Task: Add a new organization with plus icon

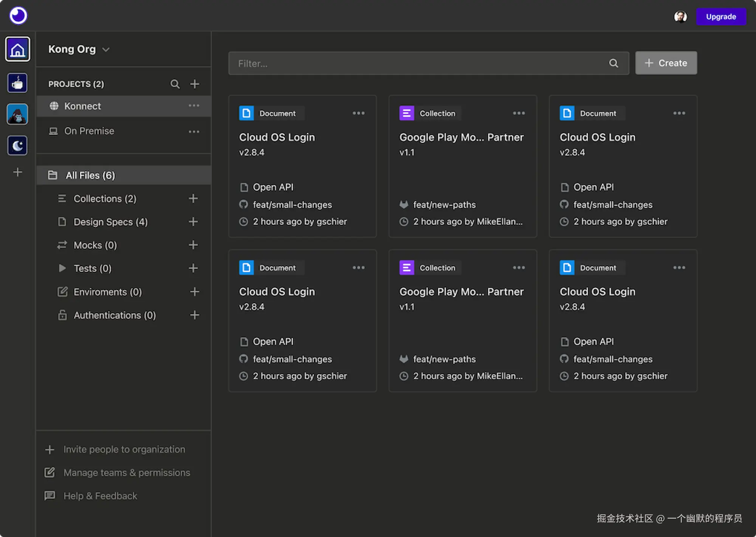Action: (17, 172)
